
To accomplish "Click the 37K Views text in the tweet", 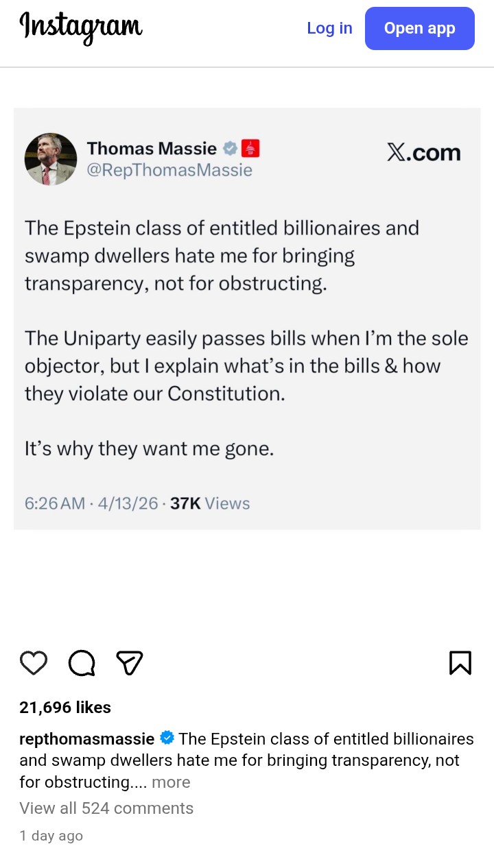I will [210, 503].
